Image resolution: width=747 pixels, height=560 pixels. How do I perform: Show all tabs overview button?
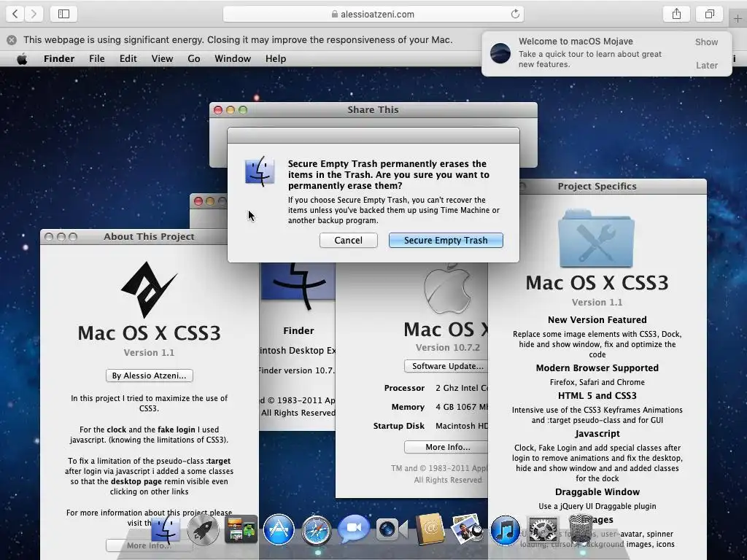coord(710,14)
